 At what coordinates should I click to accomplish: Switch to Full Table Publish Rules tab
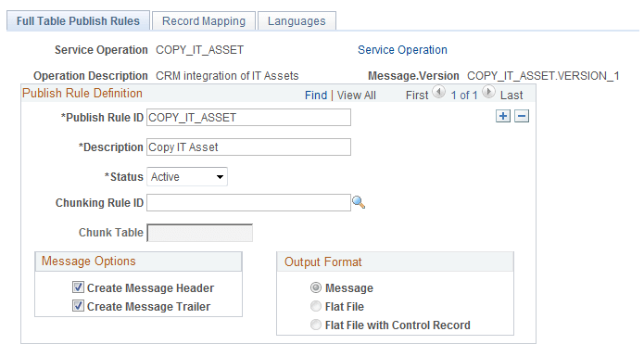point(78,21)
